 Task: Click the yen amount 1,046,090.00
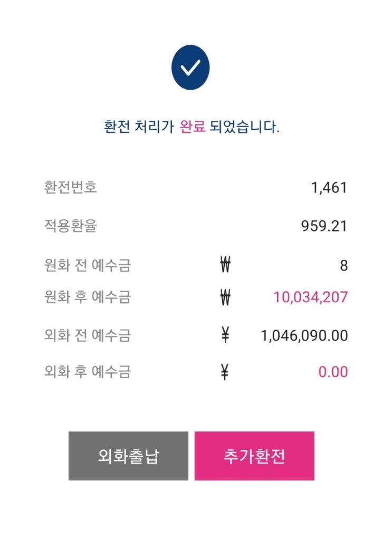coord(304,335)
